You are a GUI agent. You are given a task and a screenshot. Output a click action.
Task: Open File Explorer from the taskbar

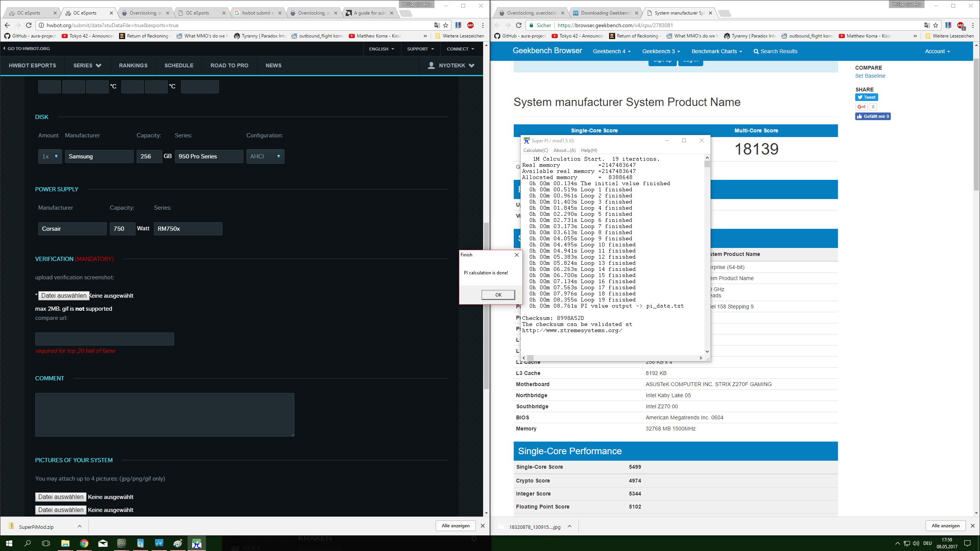(65, 543)
